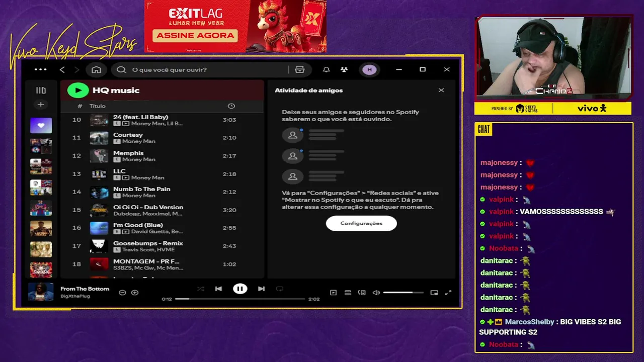644x362 pixels.
Task: Open the Liked Songs heart playlist
Action: coord(41,125)
